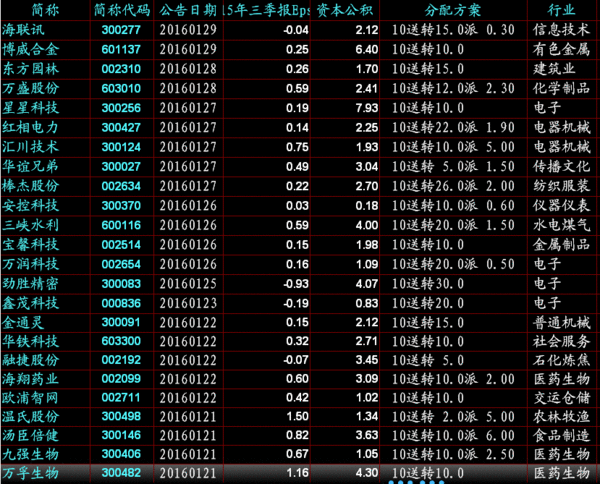
Task: Click plan 10送转22.0派 1.90
Action: pos(453,127)
